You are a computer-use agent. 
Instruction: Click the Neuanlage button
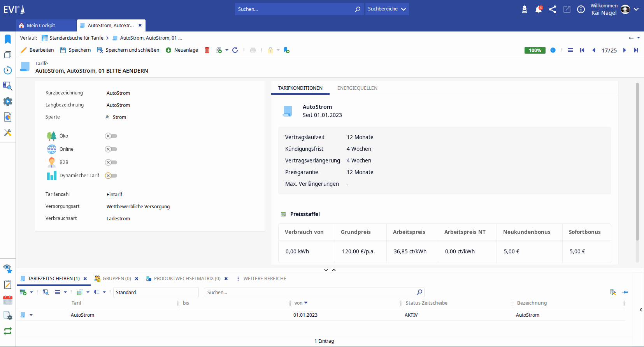point(182,50)
